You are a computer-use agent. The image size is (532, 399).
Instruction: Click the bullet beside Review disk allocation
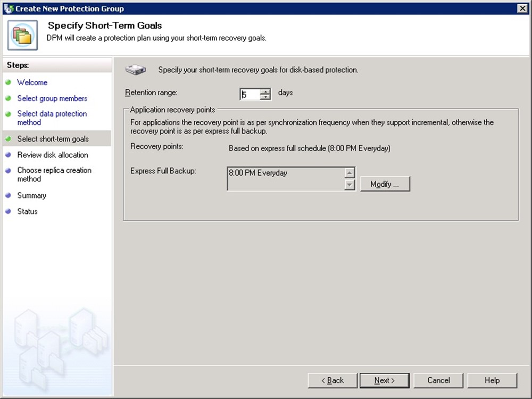click(x=8, y=155)
